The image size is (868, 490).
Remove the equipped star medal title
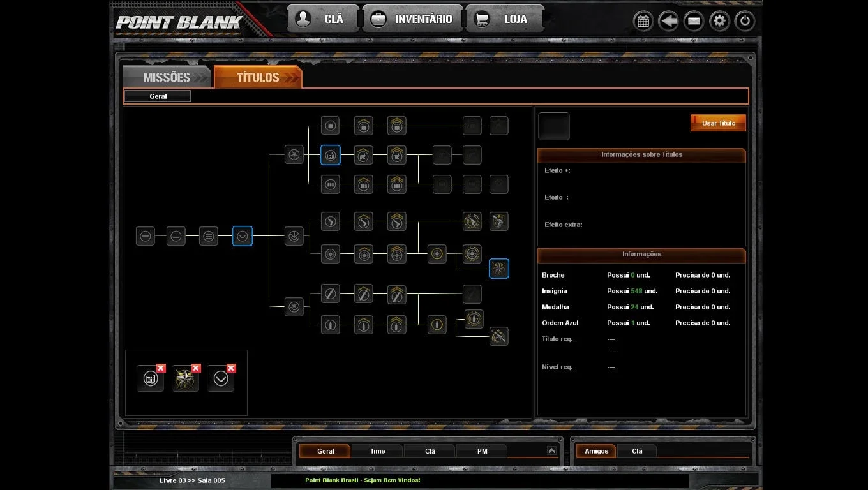pyautogui.click(x=196, y=368)
